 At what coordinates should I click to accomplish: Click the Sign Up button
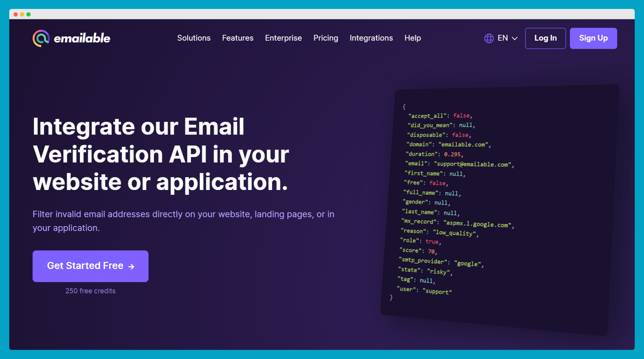coord(593,38)
